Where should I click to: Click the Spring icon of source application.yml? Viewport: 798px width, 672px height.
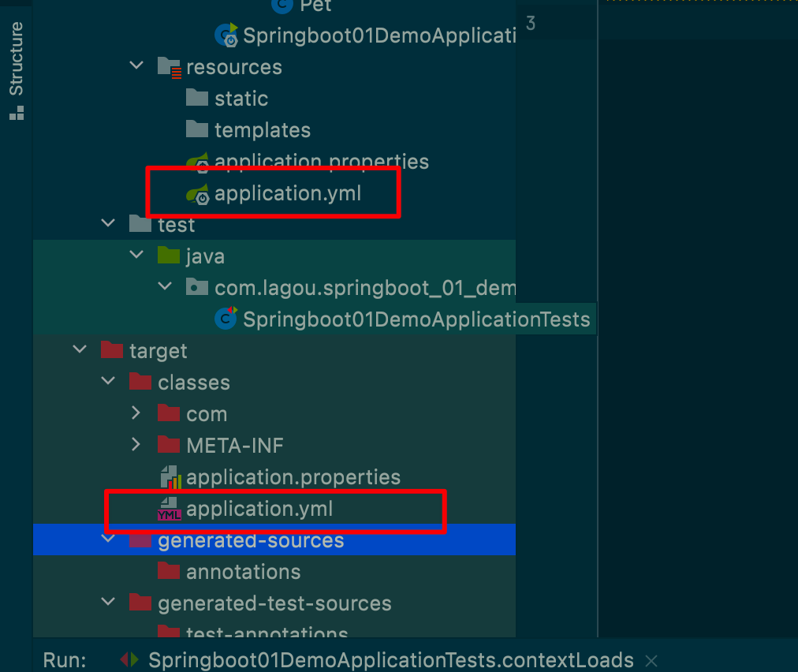(x=197, y=194)
